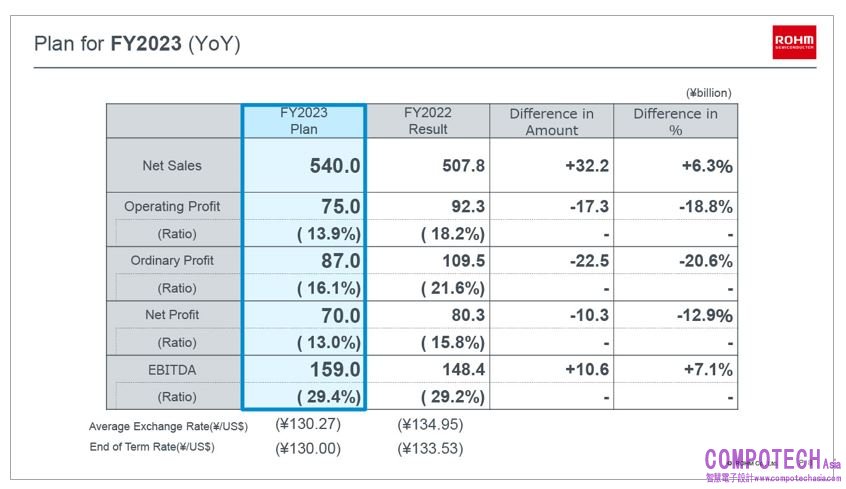Click the 109.5 ordinary profit result cell
The height and width of the screenshot is (489, 846).
461,261
